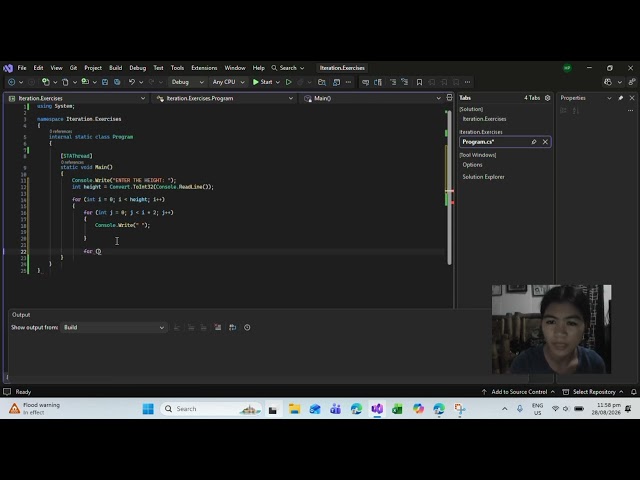Show hidden tray icons chevron on taskbar
This screenshot has height=480, width=640.
(505, 409)
